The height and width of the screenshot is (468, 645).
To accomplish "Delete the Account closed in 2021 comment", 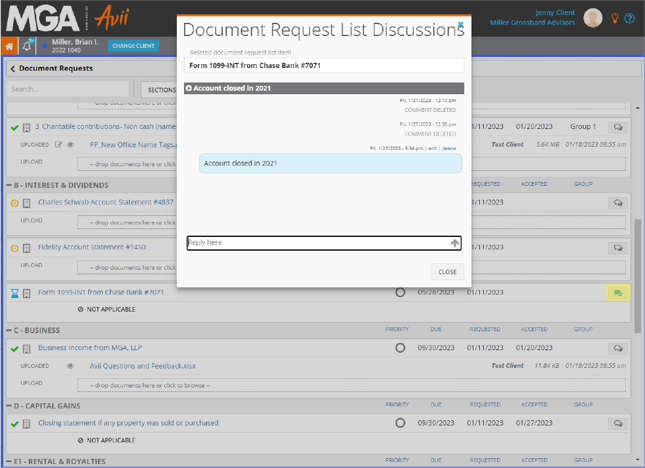I will click(449, 148).
